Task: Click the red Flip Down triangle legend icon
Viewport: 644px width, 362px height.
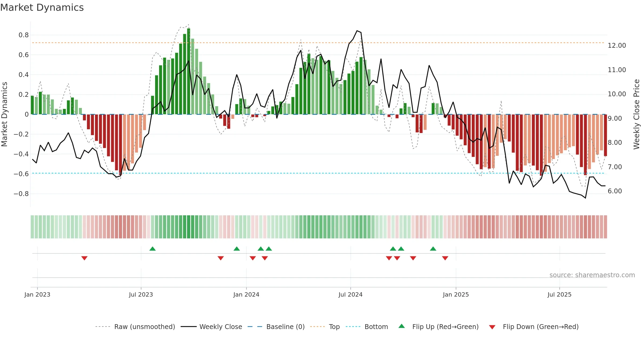Action: (492, 327)
